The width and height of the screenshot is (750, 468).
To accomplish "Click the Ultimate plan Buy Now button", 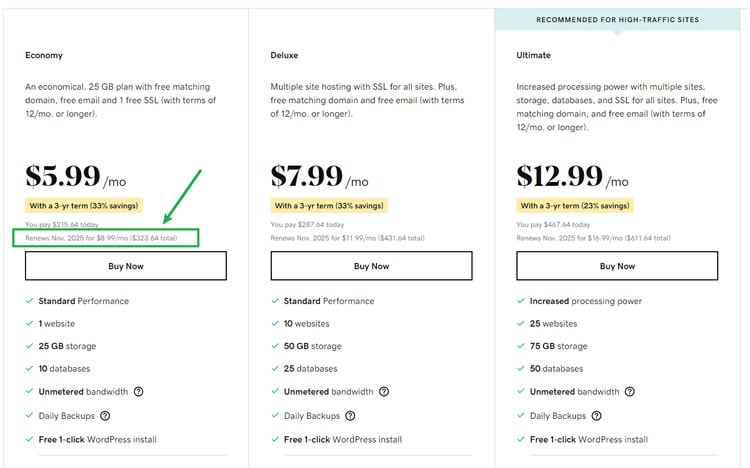I will 617,266.
